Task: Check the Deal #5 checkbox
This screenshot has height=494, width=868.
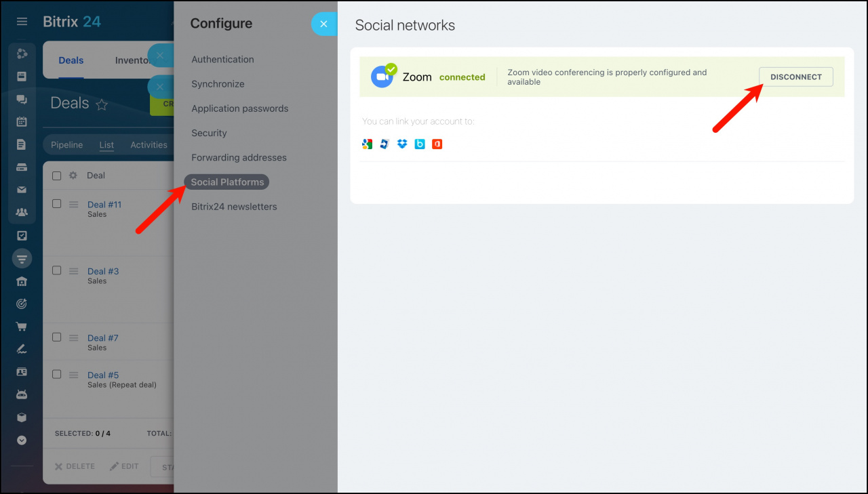Action: point(57,374)
